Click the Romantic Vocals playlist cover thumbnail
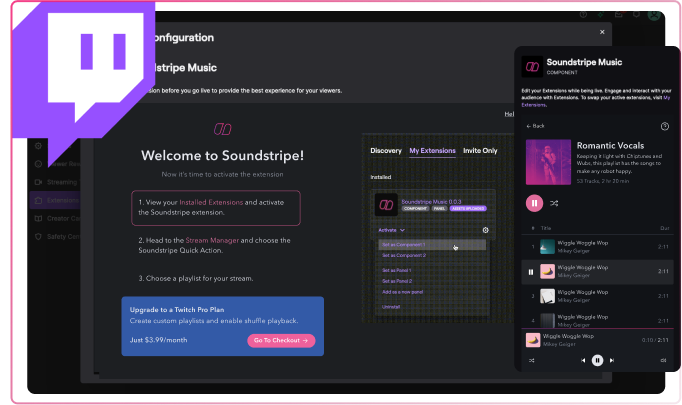This screenshot has height=405, width=682. coord(548,161)
